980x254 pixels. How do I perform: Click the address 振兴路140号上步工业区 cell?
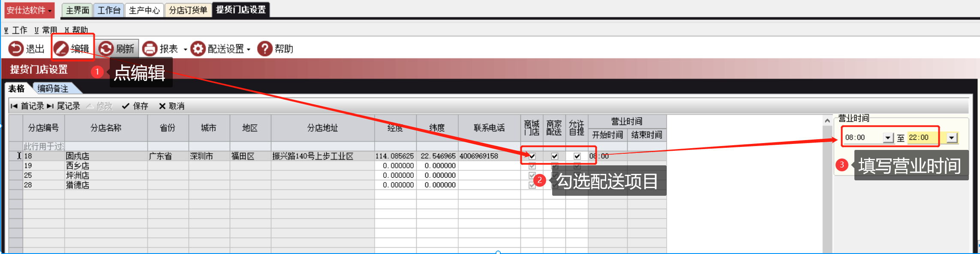click(323, 156)
